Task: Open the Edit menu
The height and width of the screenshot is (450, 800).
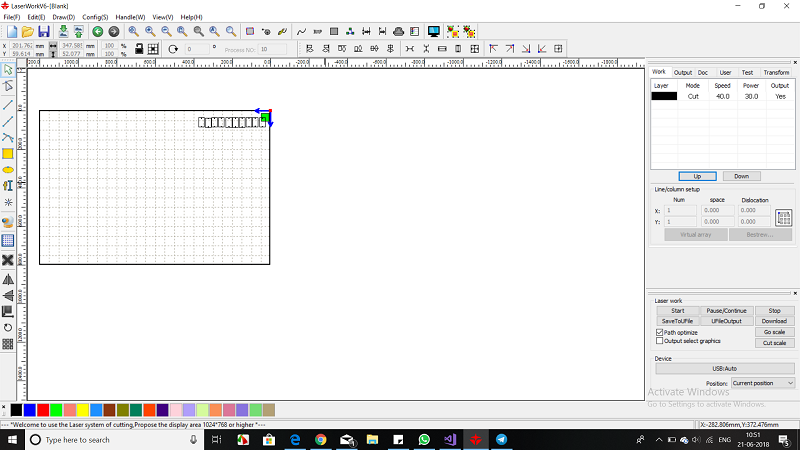Action: [x=36, y=17]
